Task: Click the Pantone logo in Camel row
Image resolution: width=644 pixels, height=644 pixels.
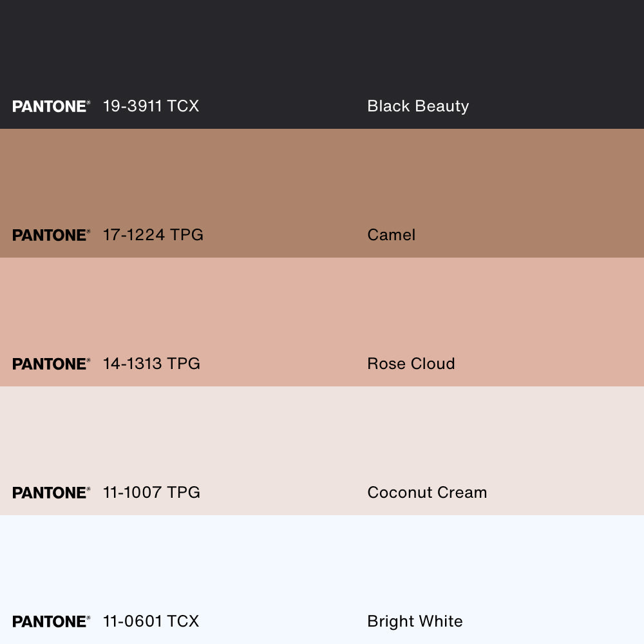Action: point(51,235)
